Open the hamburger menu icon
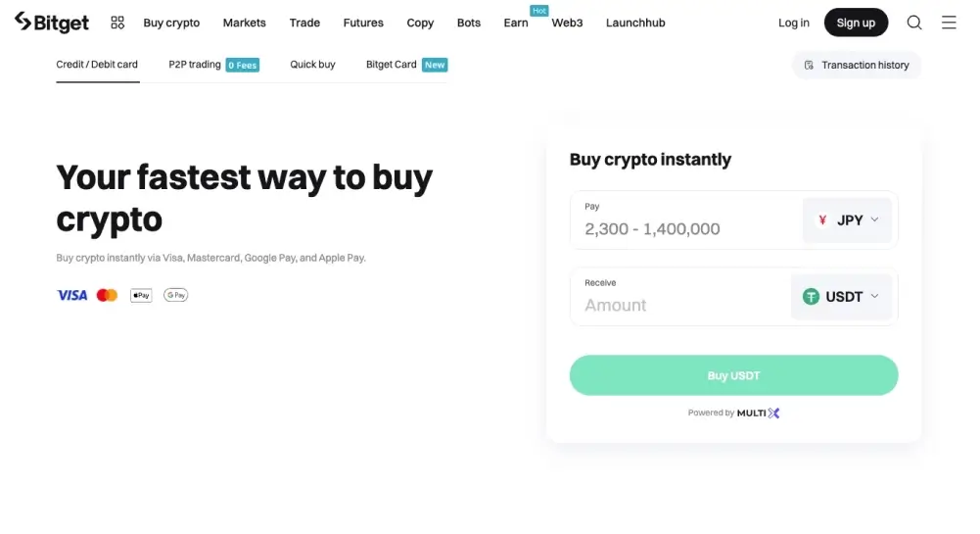Viewport: 980px width, 534px height. (949, 23)
